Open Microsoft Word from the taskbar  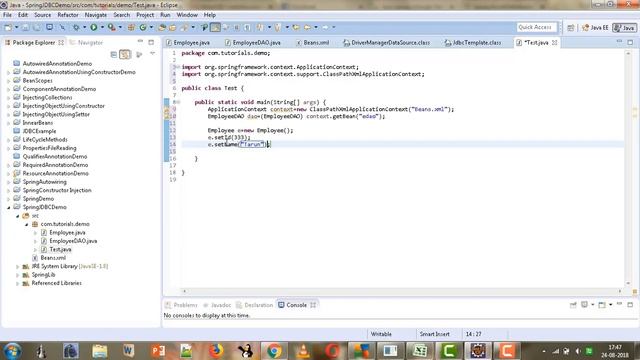[129, 351]
